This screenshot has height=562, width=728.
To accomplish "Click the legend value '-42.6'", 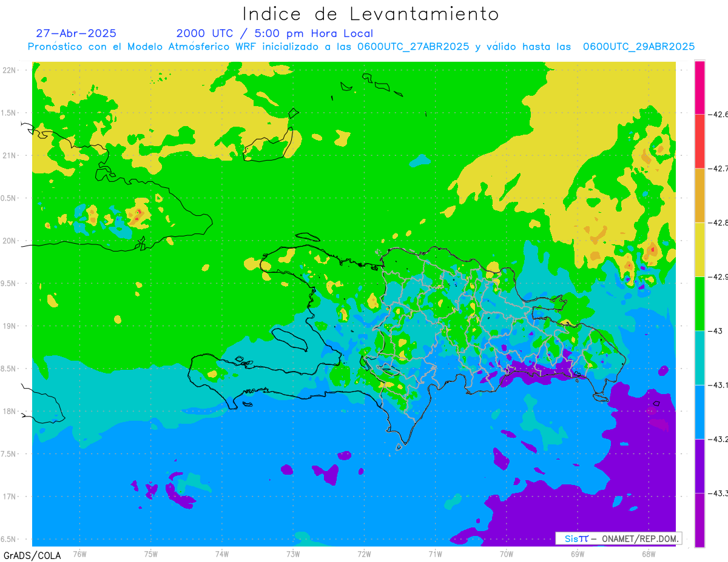I will point(717,114).
